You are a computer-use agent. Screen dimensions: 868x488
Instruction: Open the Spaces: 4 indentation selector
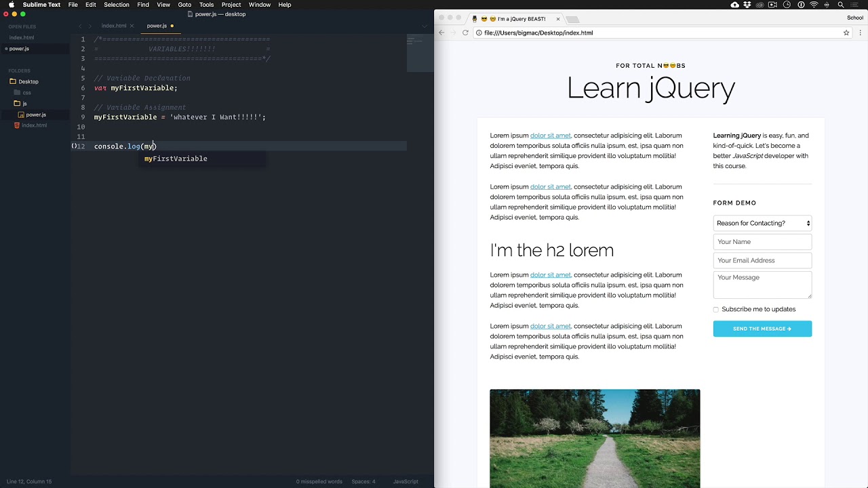(x=363, y=481)
